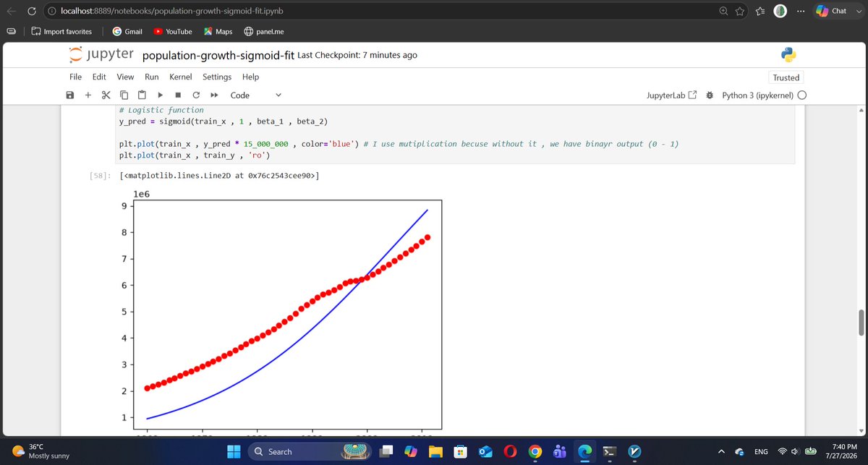
Task: Open Copilot Chat button
Action: (831, 11)
